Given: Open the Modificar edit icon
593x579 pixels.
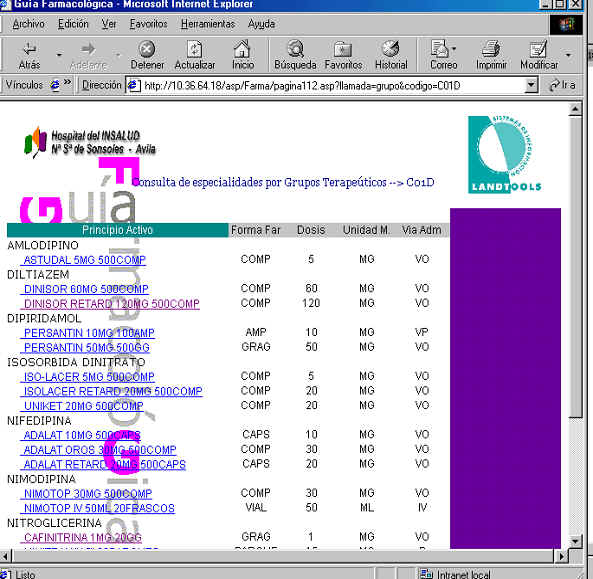Looking at the screenshot, I should [539, 49].
